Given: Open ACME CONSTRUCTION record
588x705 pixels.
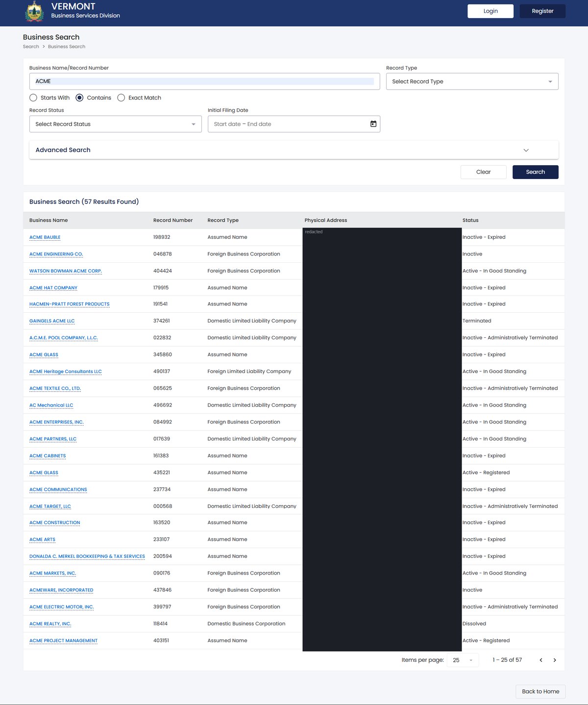Looking at the screenshot, I should (x=55, y=523).
